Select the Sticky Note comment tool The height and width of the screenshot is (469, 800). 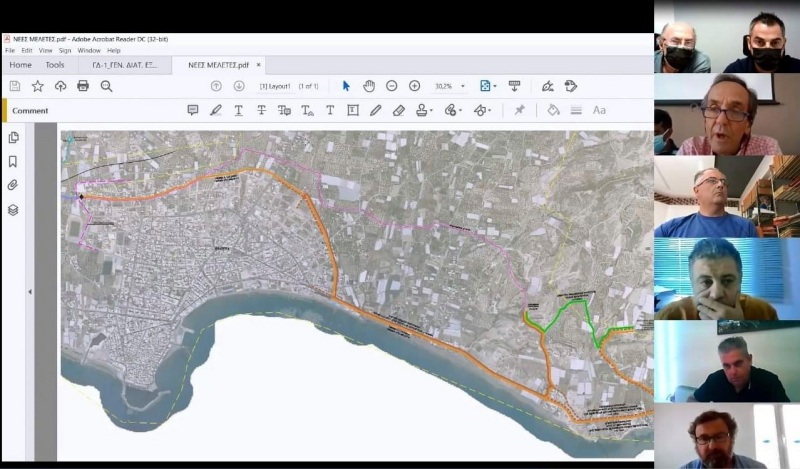[193, 110]
